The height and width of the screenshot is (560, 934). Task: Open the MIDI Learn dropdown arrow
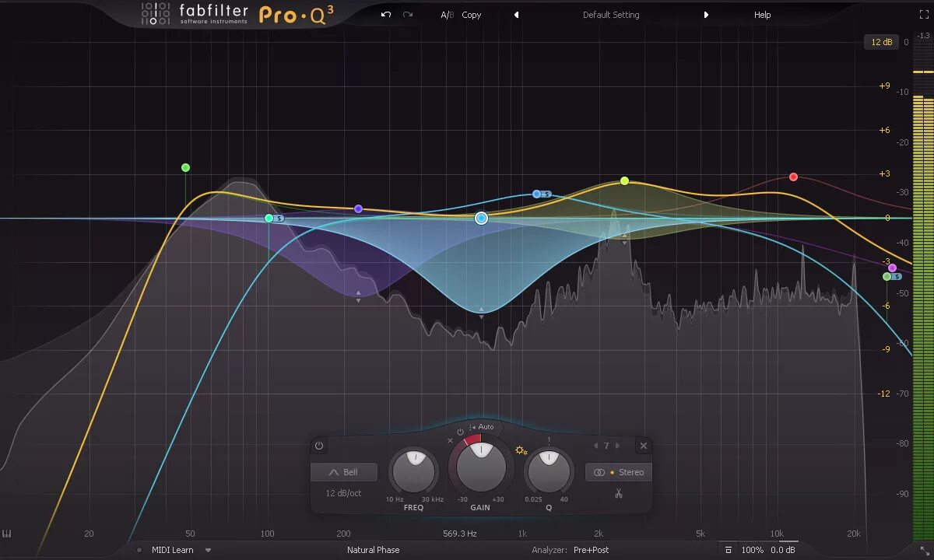tap(208, 550)
